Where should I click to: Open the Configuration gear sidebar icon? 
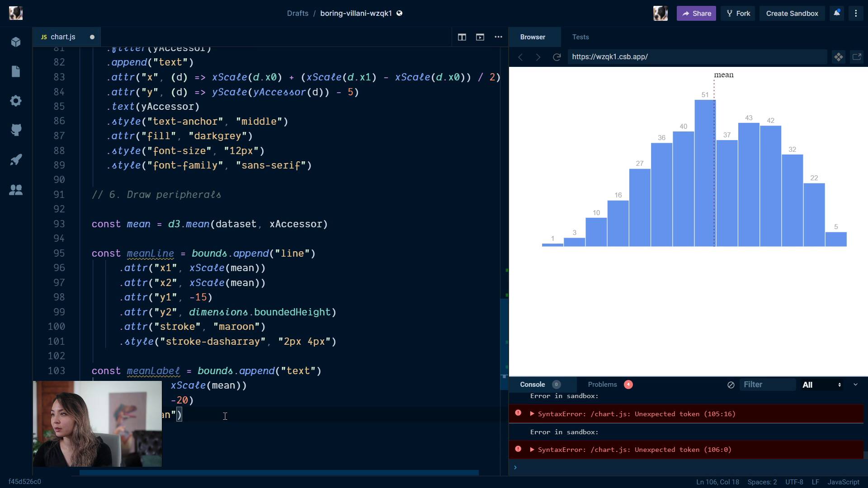(x=16, y=101)
